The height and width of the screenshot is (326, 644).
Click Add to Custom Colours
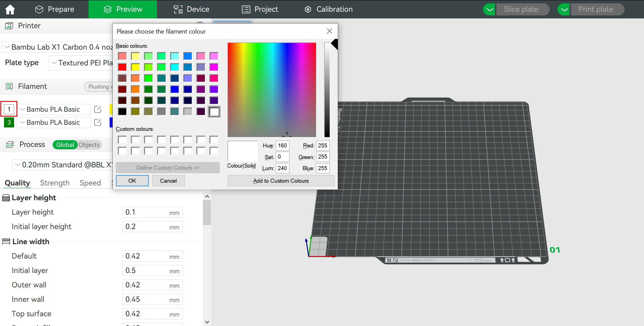[x=281, y=181]
